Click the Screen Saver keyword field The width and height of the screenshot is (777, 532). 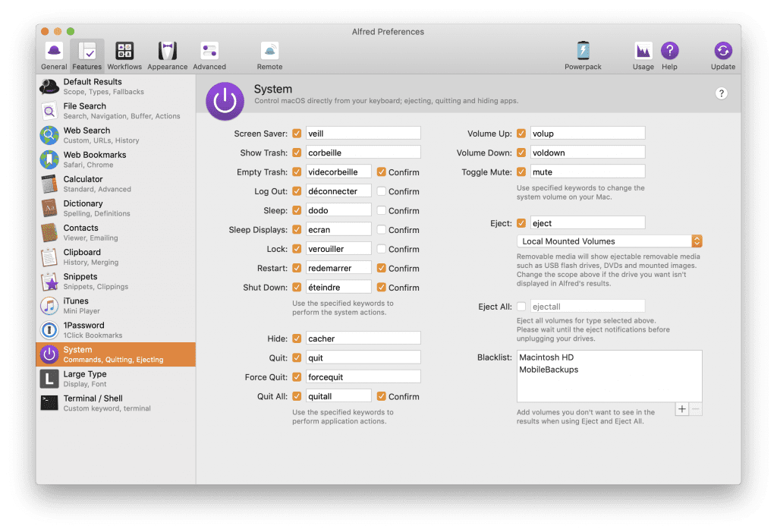tap(363, 134)
